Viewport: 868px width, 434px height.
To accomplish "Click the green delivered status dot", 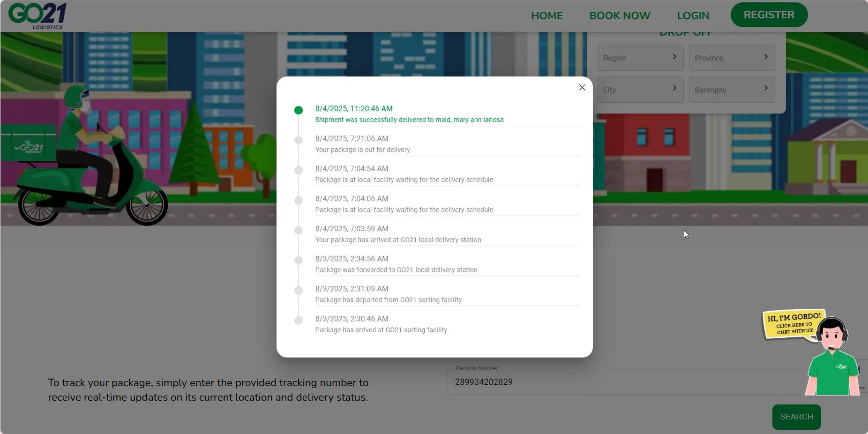I will [299, 110].
